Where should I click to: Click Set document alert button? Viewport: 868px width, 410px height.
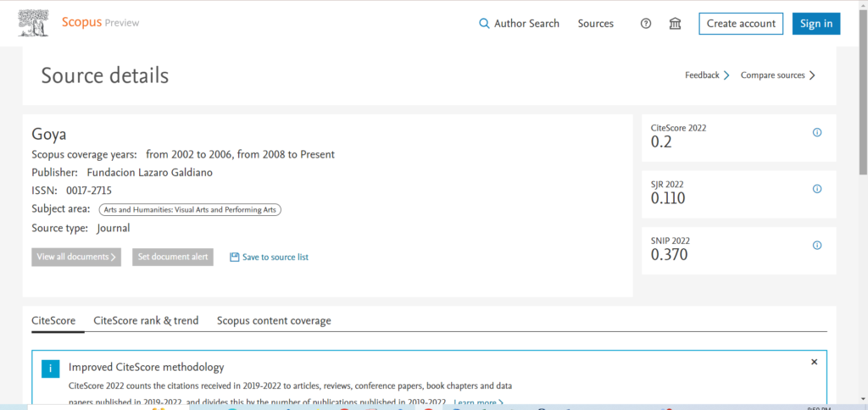173,257
